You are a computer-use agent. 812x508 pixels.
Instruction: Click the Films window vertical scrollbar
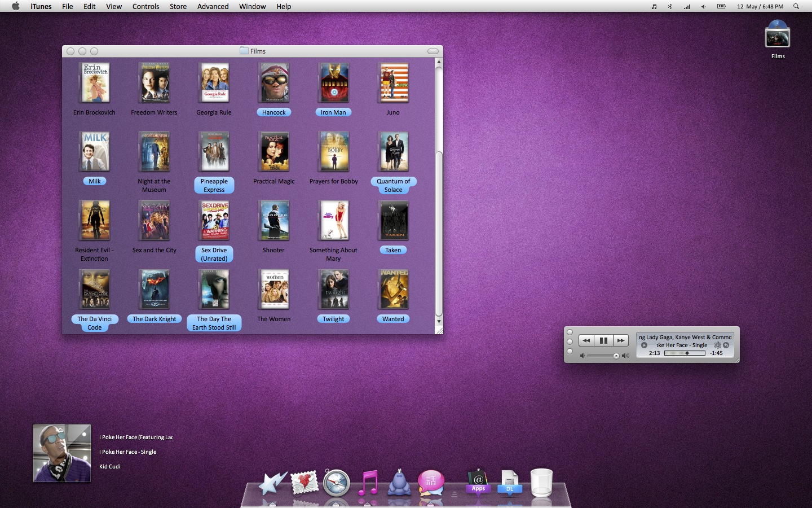[439, 234]
